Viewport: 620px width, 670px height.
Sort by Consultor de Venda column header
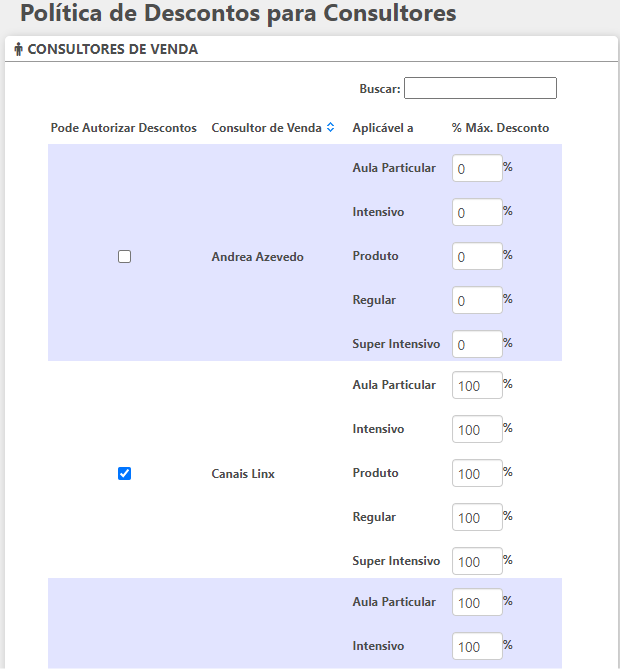(x=266, y=128)
